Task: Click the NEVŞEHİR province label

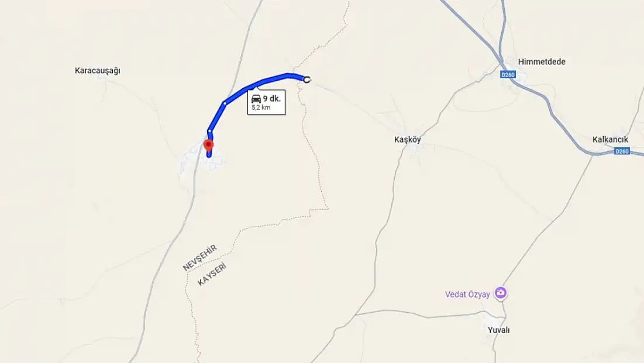Action: coord(199,258)
